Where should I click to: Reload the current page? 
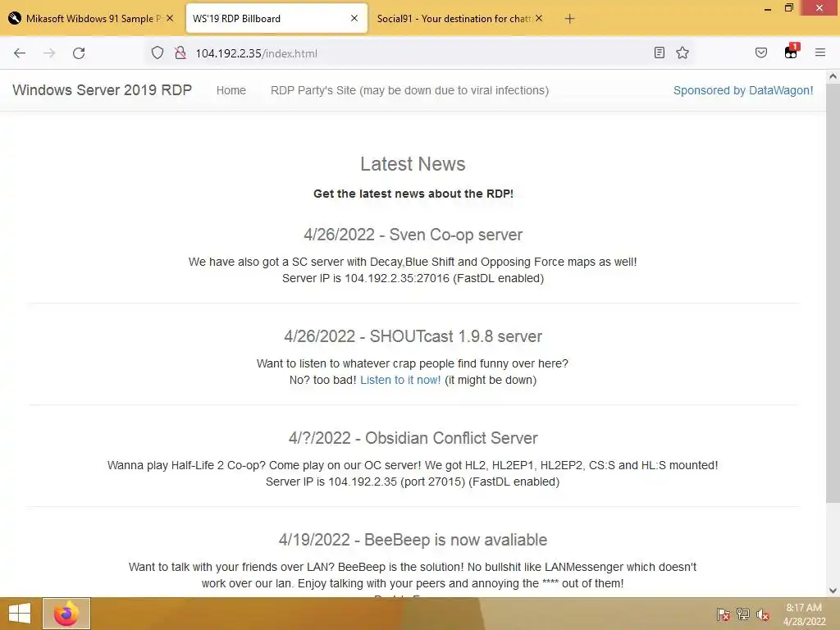pos(79,53)
